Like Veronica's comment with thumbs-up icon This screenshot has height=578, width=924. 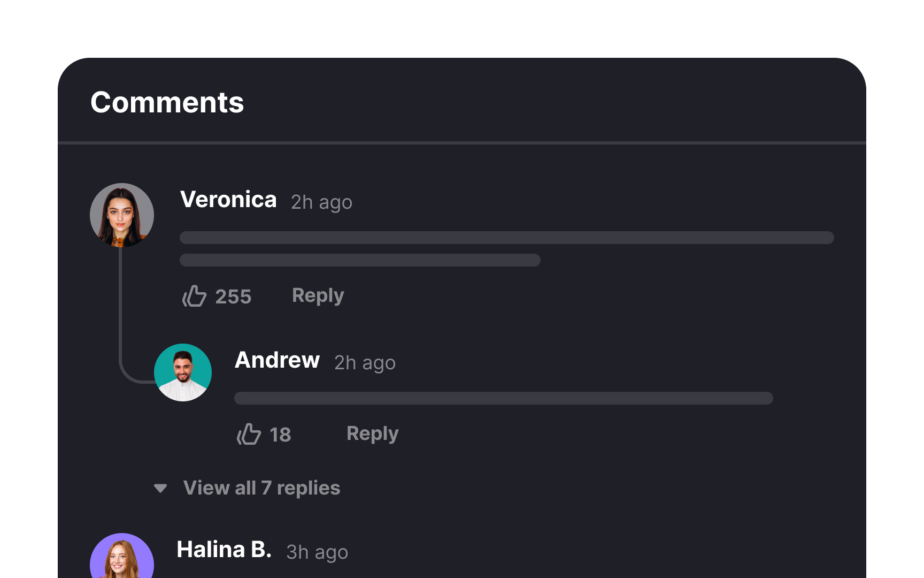click(x=194, y=296)
